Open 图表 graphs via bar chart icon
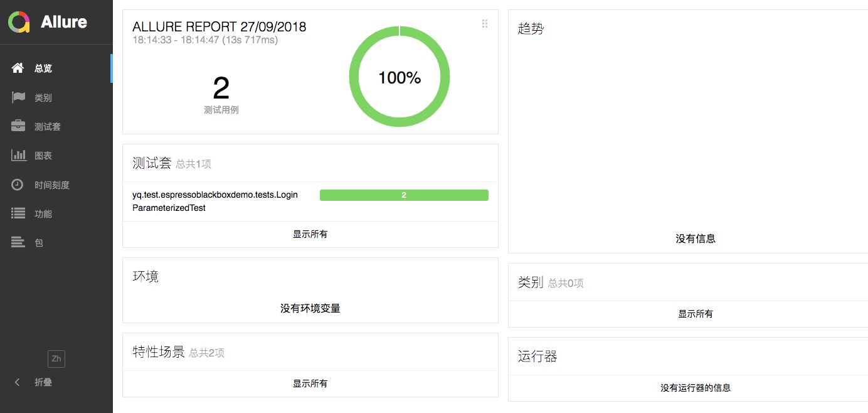Screen dimensions: 868x413 pos(18,155)
